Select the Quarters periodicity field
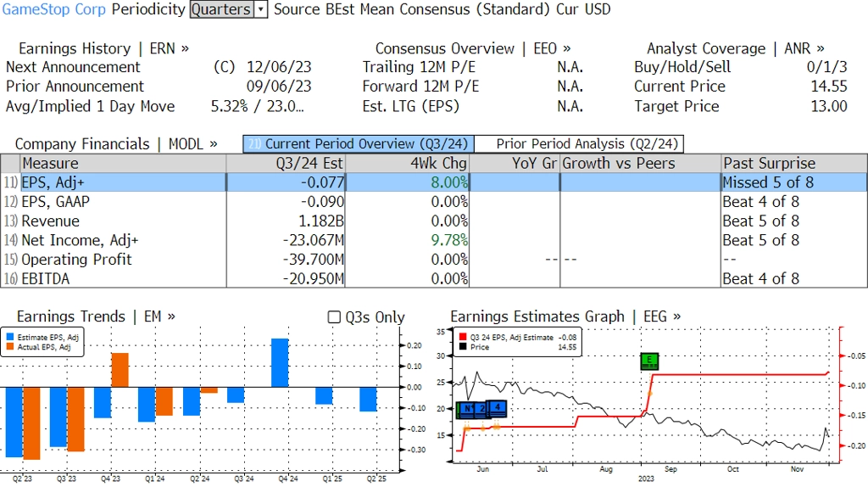868x487 pixels. (x=222, y=9)
